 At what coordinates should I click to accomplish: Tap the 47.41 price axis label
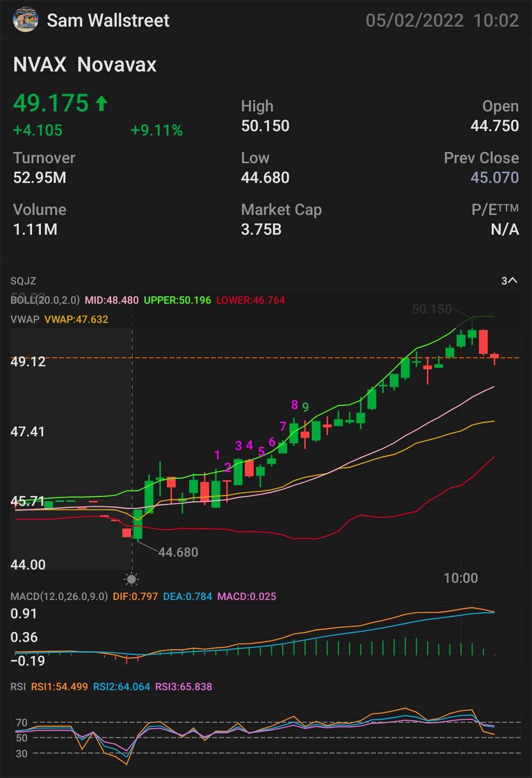tap(28, 431)
